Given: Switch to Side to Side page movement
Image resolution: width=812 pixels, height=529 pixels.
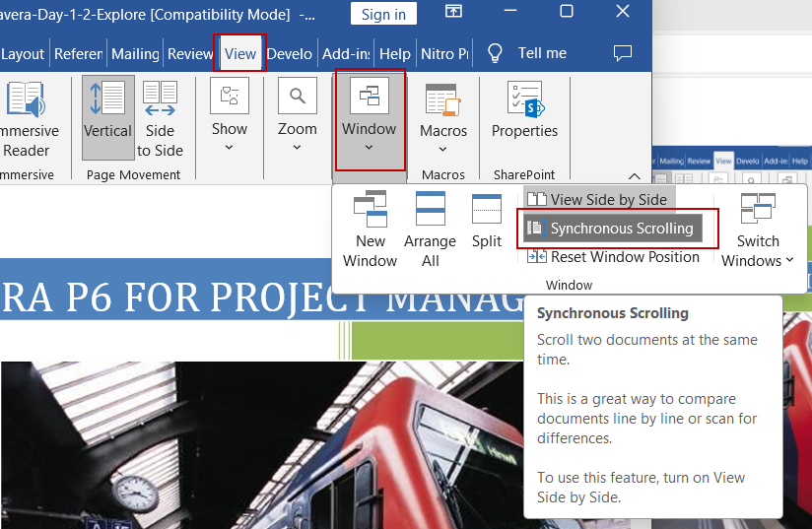Looking at the screenshot, I should point(160,118).
